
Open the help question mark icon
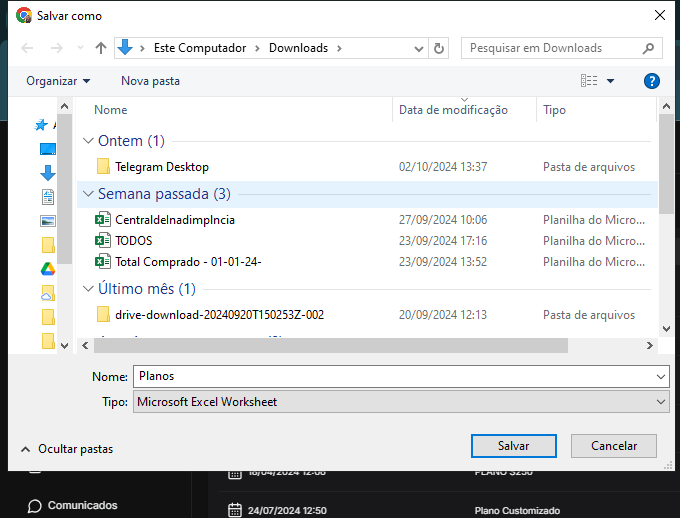tap(651, 81)
